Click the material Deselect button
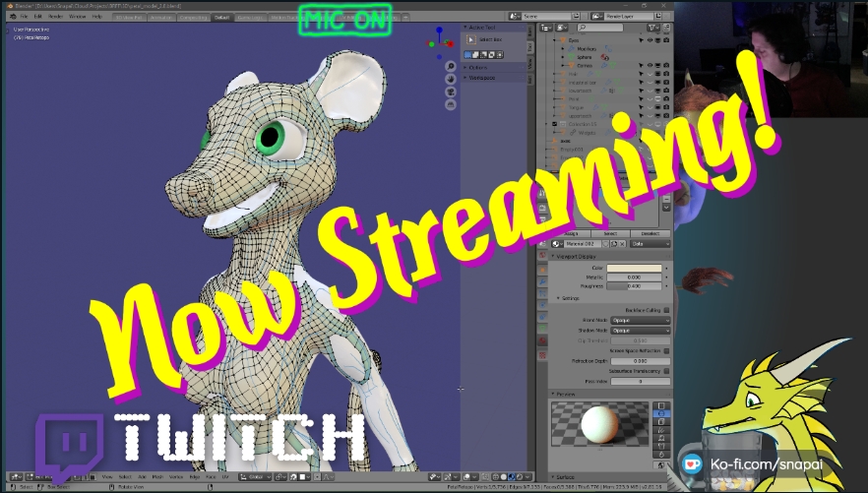The height and width of the screenshot is (493, 868). point(650,233)
